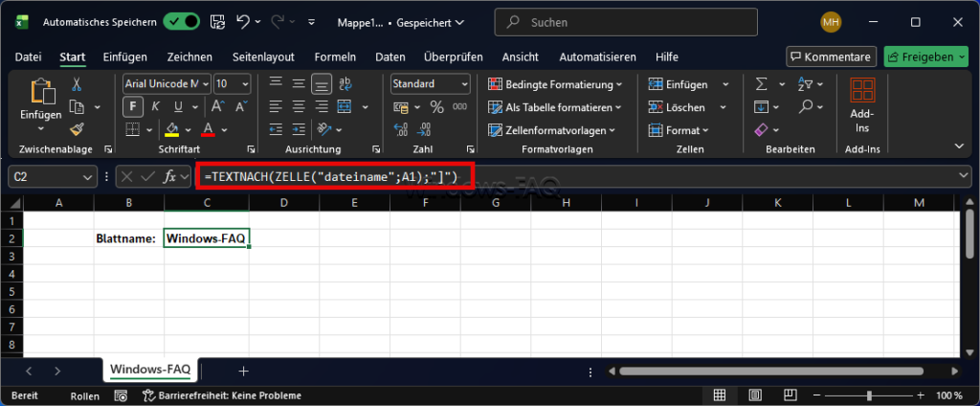
Task: Click the Kommentare button
Action: coord(832,56)
